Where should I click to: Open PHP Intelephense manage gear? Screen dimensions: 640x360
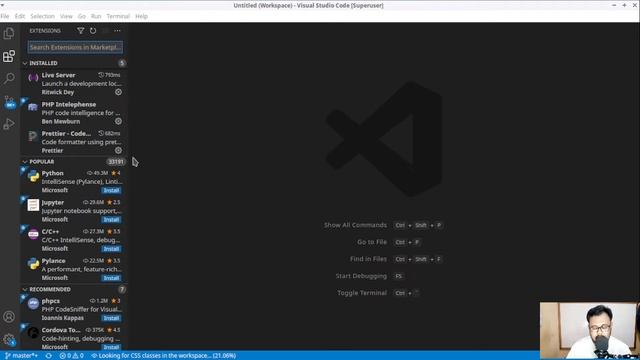pos(118,121)
